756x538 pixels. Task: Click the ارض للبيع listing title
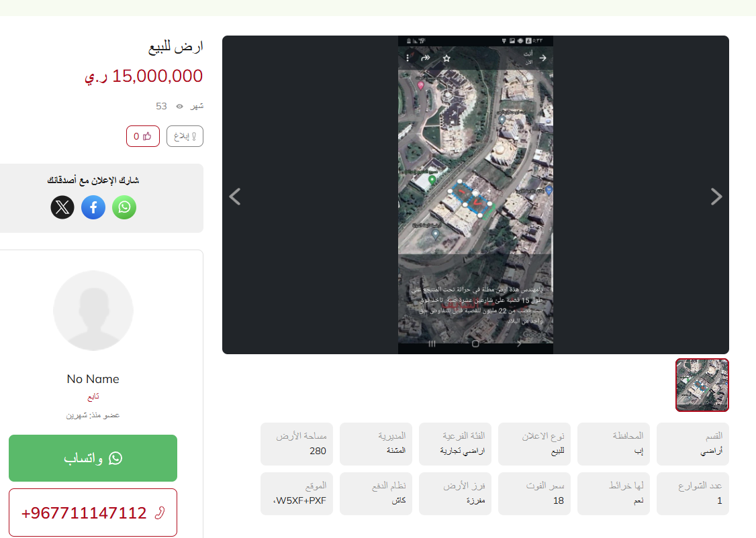(x=175, y=47)
